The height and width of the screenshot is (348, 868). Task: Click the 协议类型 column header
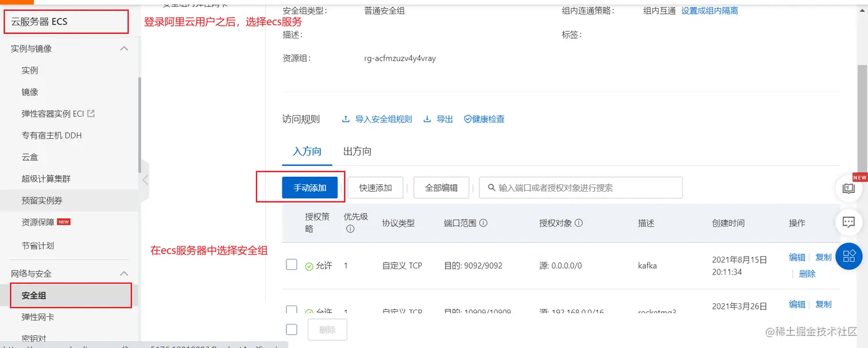point(398,223)
